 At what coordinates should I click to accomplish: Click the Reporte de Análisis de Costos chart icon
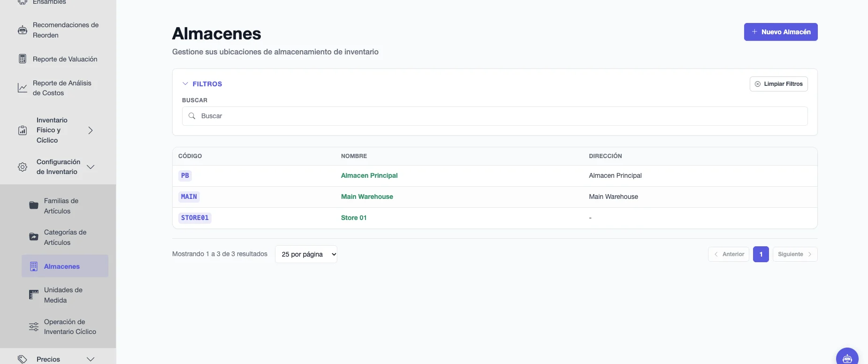coord(23,88)
